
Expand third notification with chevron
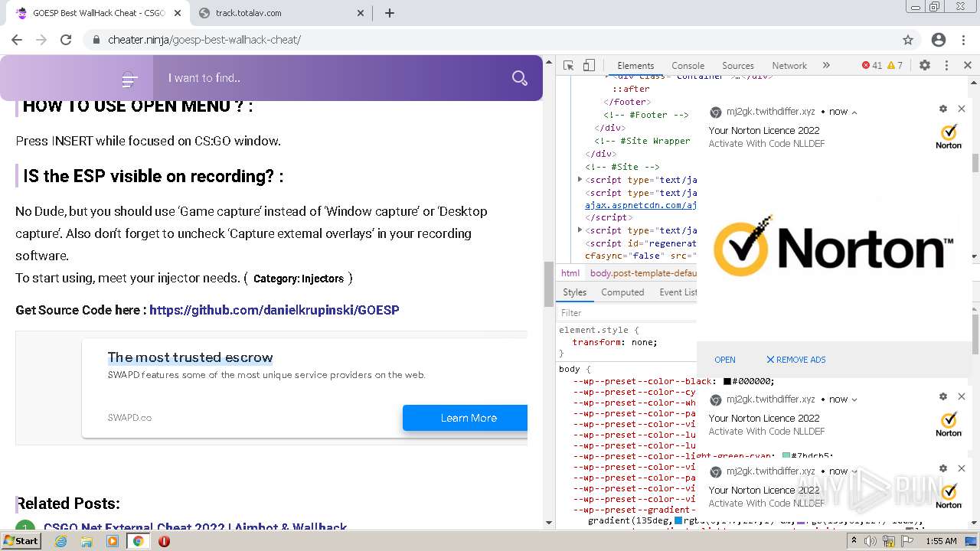coord(854,471)
